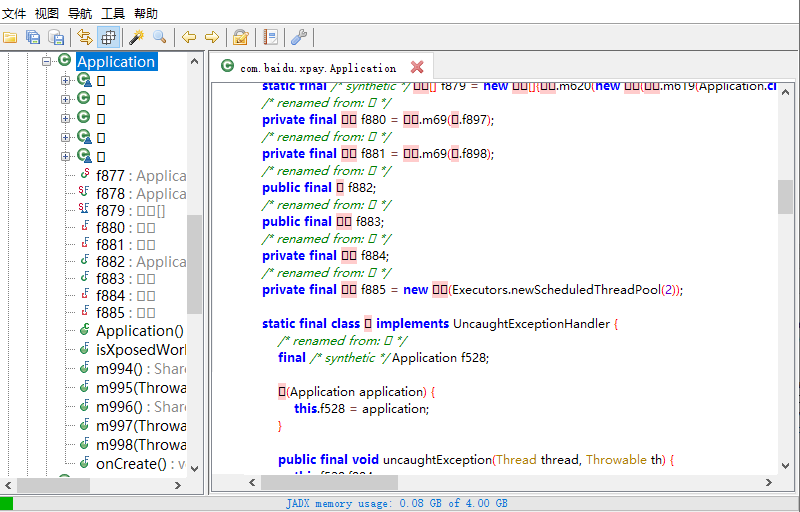Viewport: 800px width, 512px height.
Task: Click Executors.newScheduledThreadPool in the code
Action: tap(557, 290)
